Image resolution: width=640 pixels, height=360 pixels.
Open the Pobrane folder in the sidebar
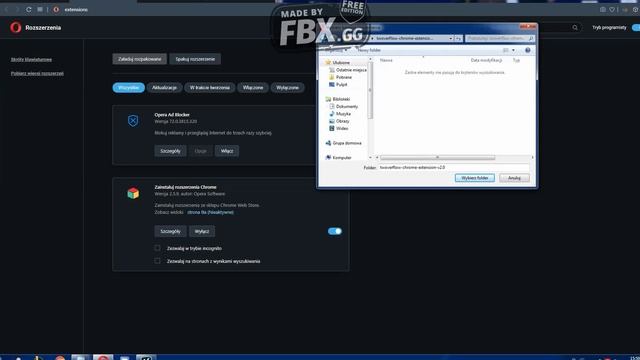click(x=340, y=77)
